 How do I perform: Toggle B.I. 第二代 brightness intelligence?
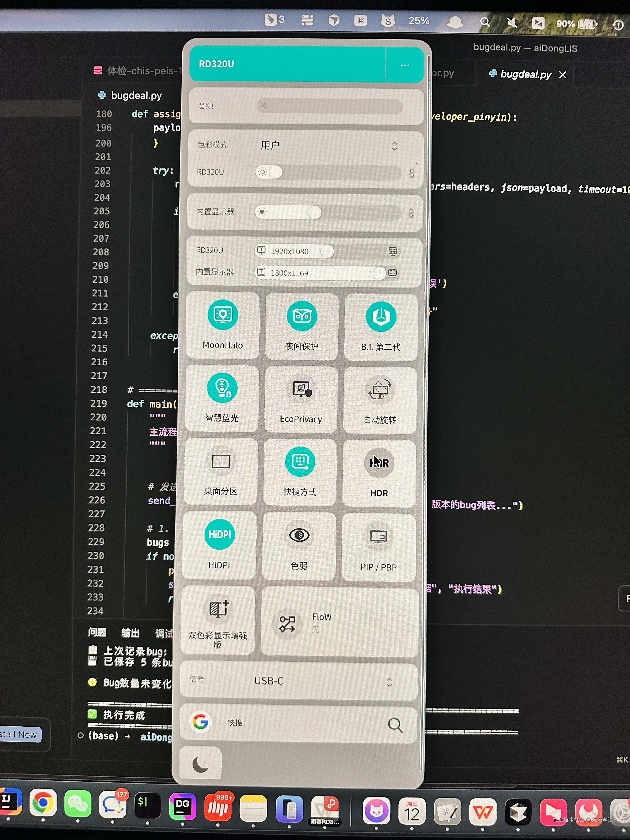[x=381, y=317]
